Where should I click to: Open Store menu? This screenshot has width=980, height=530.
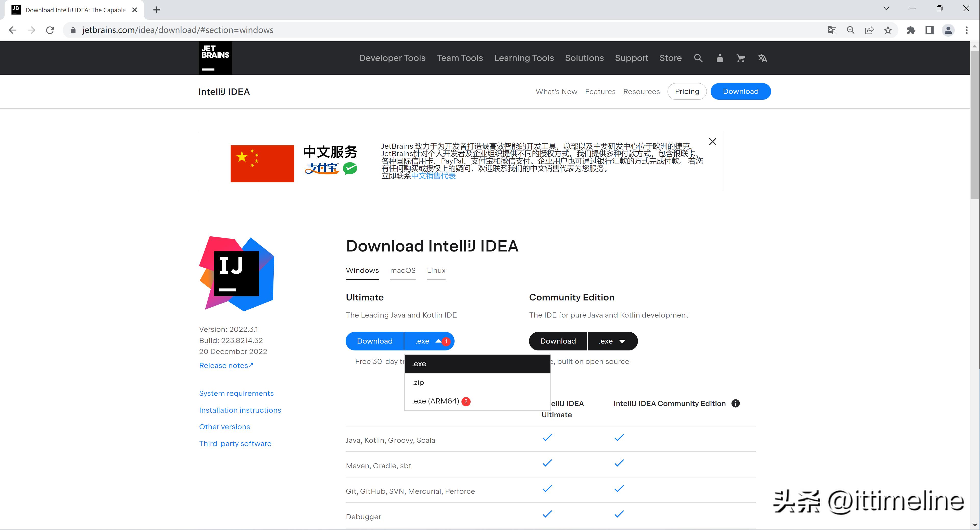coord(670,58)
